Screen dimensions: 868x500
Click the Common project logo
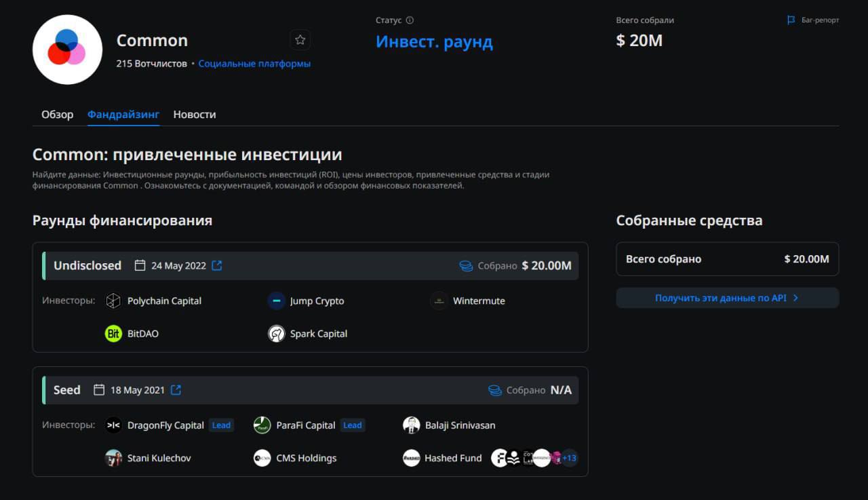[x=67, y=50]
